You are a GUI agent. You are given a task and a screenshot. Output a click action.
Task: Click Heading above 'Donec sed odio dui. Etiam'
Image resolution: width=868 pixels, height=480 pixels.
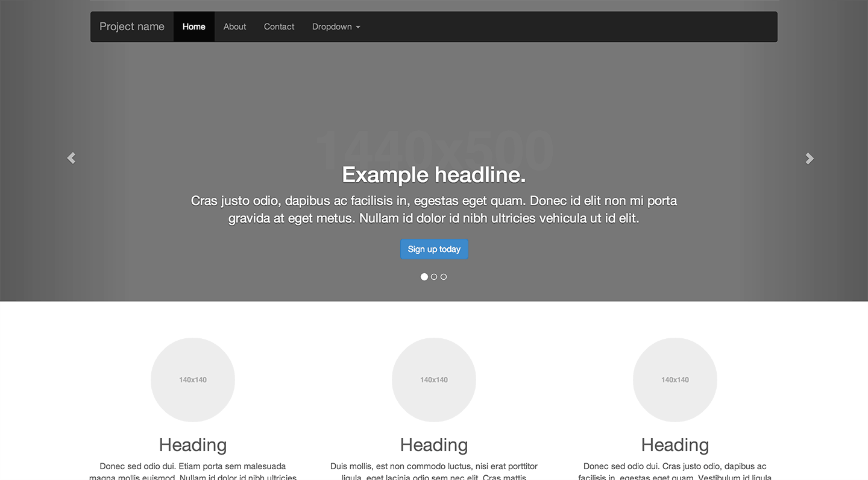coord(193,445)
